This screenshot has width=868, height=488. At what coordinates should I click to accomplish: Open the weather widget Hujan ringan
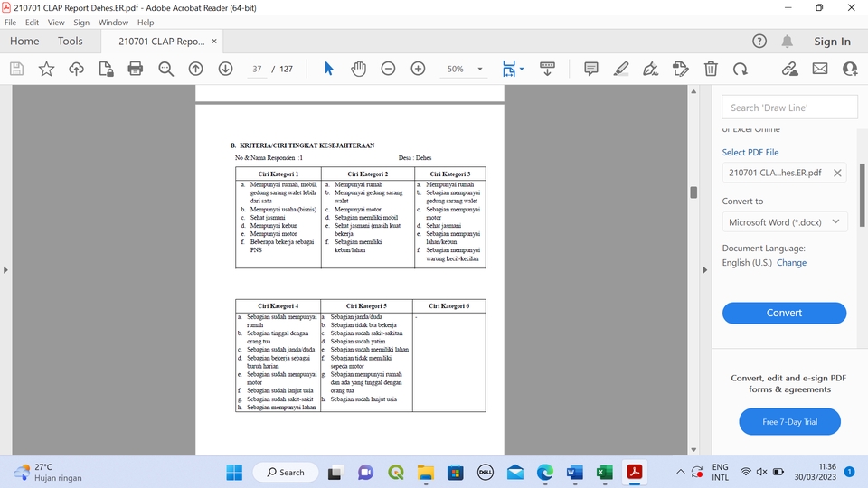[48, 472]
